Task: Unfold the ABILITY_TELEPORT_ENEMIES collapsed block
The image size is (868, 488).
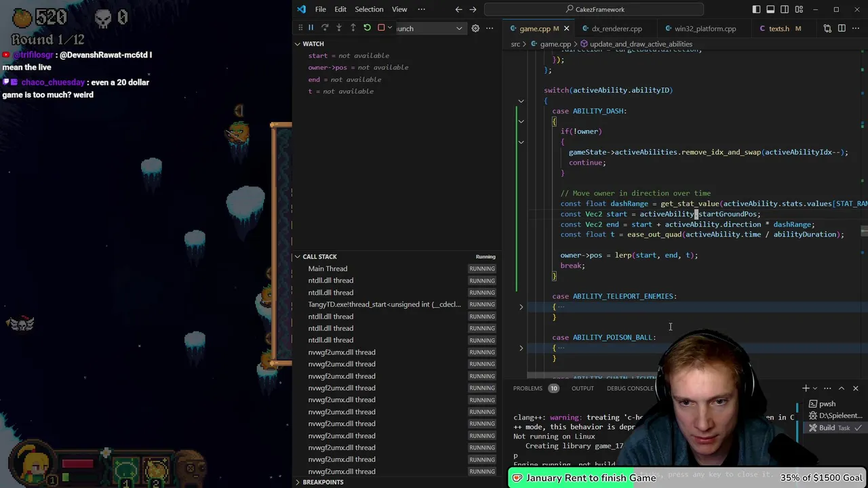Action: coord(521,307)
